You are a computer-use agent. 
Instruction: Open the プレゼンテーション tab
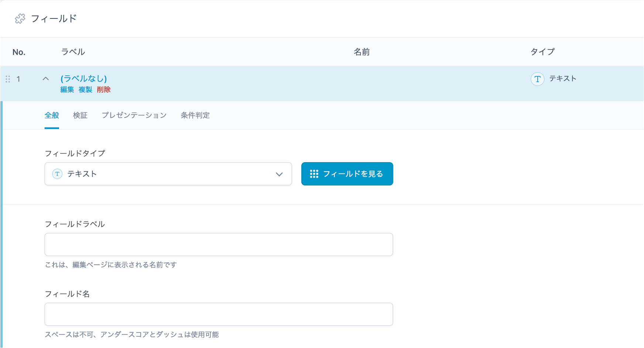pyautogui.click(x=134, y=115)
